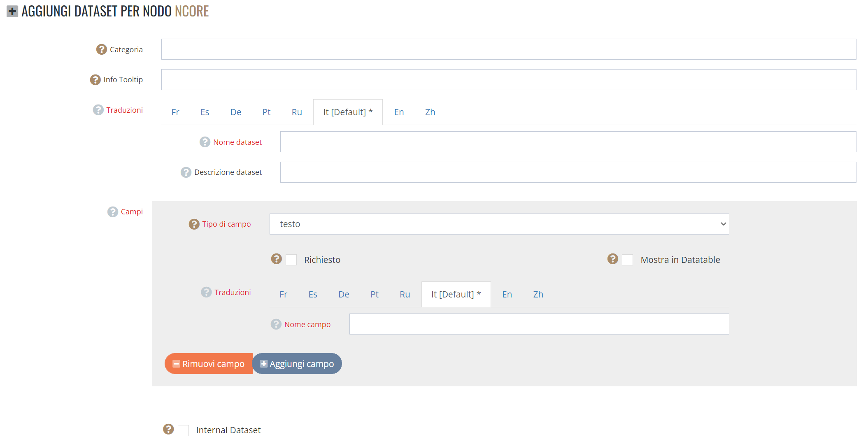Select En tab in the Campi translations
The image size is (868, 446).
(x=507, y=295)
